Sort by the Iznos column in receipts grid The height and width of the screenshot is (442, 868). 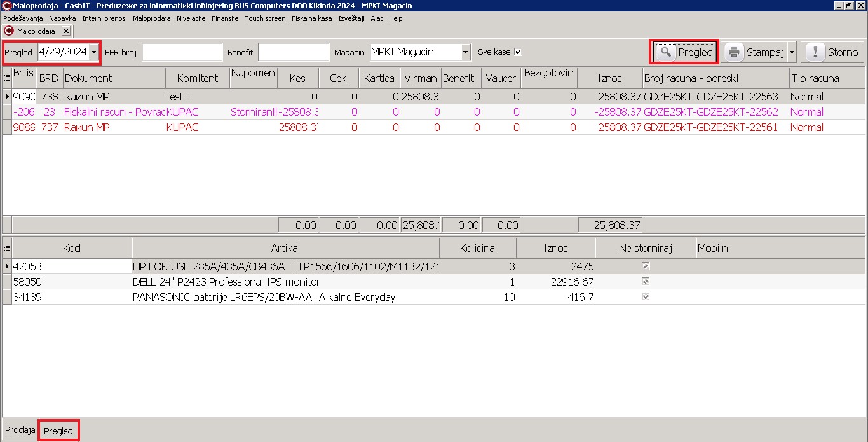[x=610, y=78]
